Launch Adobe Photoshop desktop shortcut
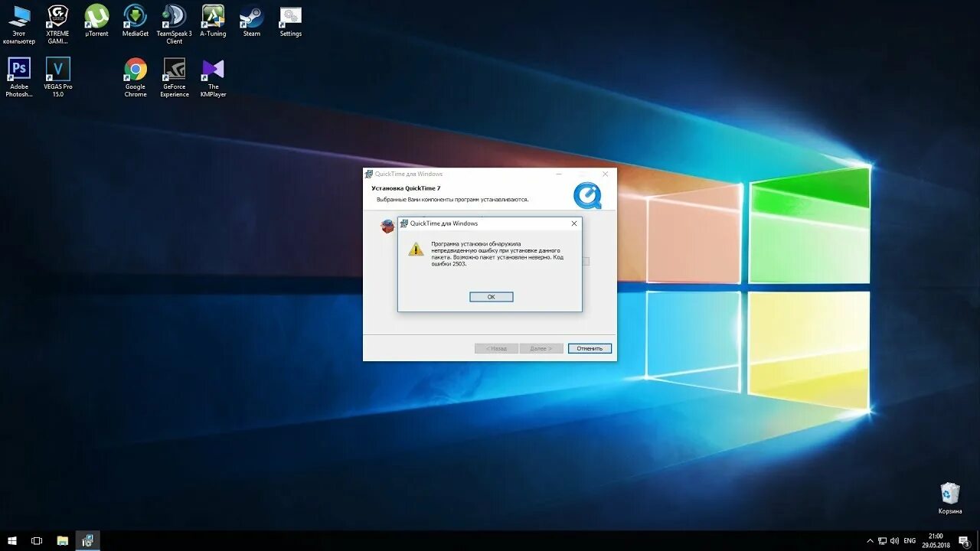 [x=19, y=77]
